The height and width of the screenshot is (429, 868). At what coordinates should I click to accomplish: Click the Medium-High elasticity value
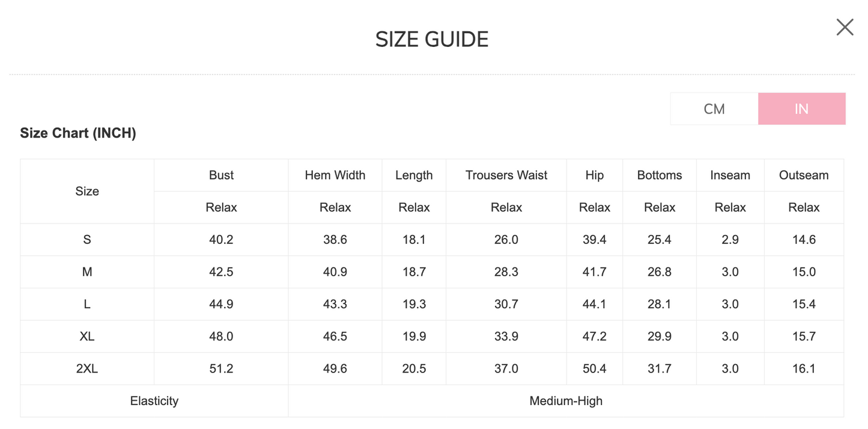point(566,401)
